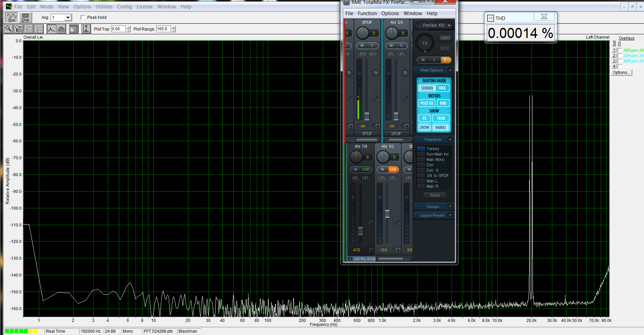Toggle CUE on TotalMix AN 7/8 channel
The height and width of the screenshot is (335, 644).
pos(366,169)
